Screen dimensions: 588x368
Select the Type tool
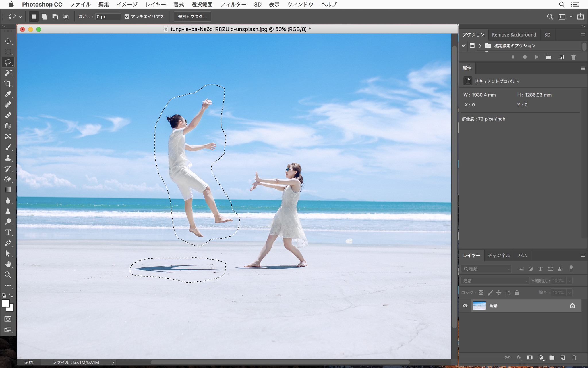tap(8, 232)
